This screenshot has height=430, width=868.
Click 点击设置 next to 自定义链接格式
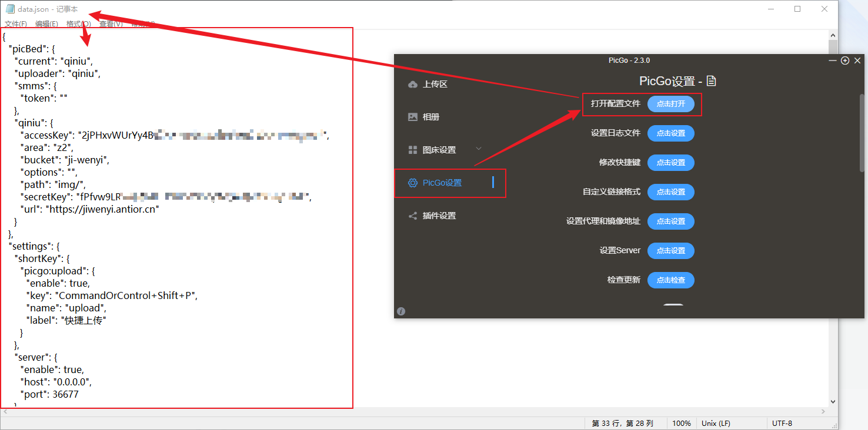[x=671, y=192]
